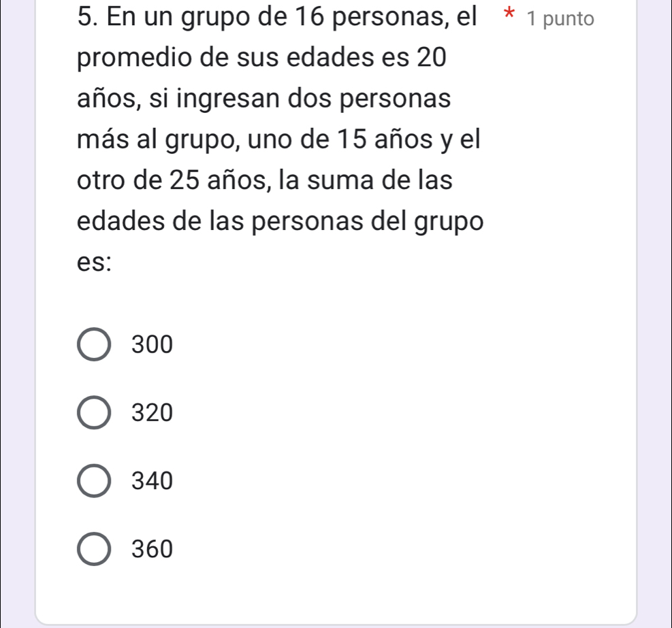Screen dimensions: 672x628
Task: Click the label text 320
Action: (151, 412)
